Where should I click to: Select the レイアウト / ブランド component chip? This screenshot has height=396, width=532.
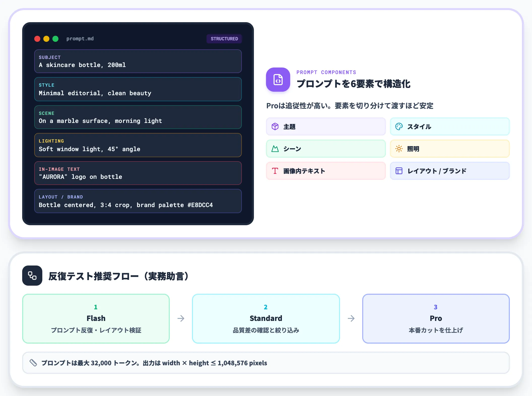(450, 171)
